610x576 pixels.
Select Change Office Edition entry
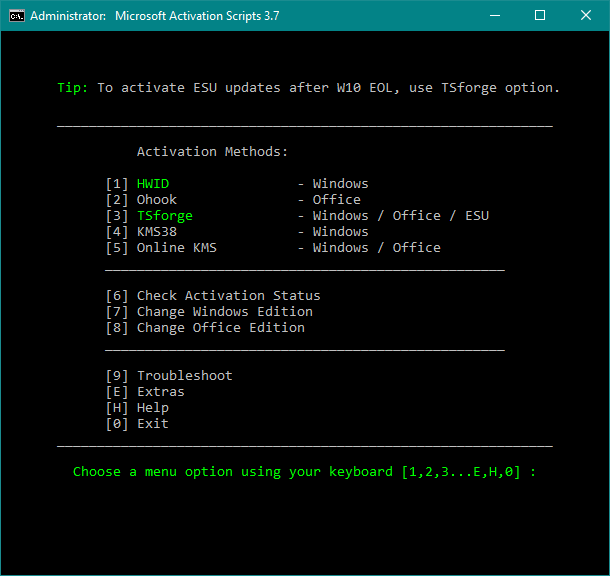pos(220,328)
